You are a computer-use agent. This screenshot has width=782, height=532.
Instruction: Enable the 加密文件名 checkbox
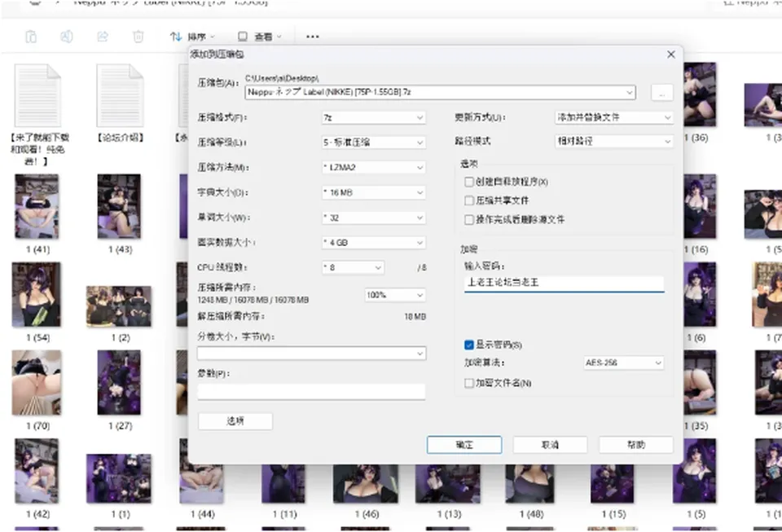[469, 383]
